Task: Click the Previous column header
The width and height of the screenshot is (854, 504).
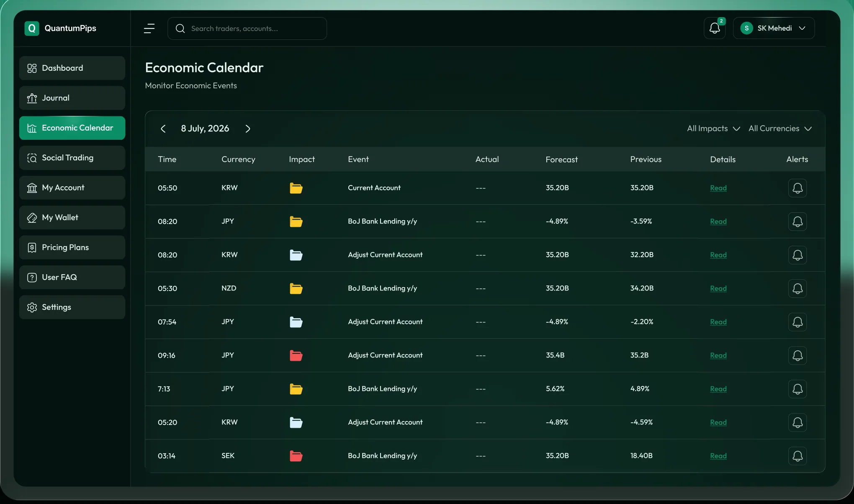Action: (646, 159)
